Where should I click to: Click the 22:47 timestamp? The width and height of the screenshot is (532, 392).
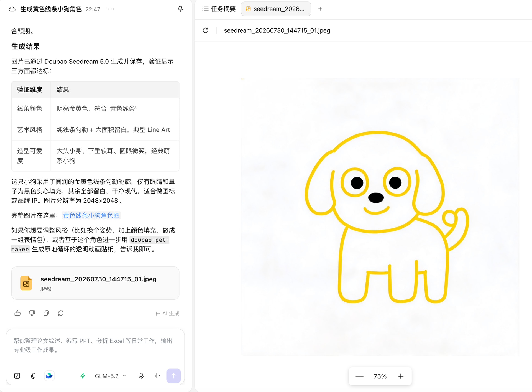click(93, 9)
